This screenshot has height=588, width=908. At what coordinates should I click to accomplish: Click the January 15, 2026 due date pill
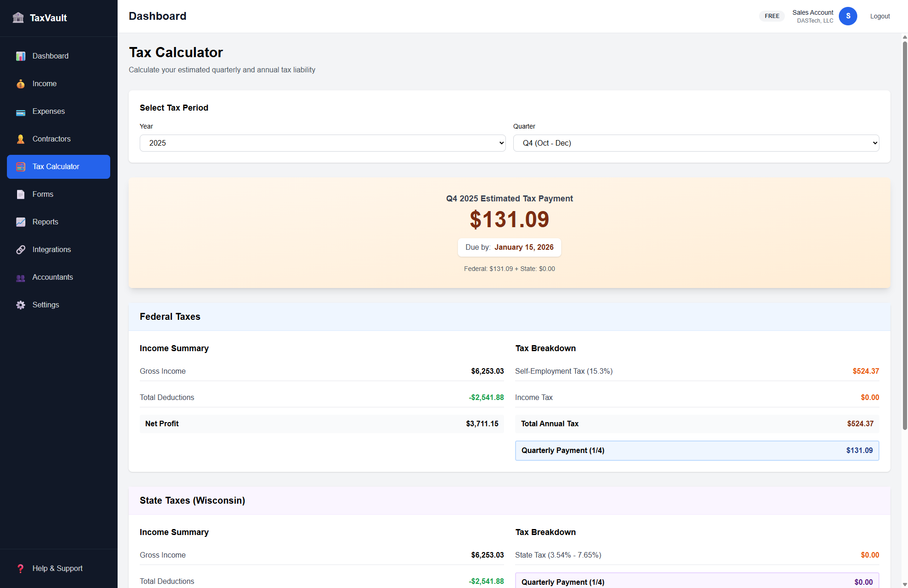(x=509, y=247)
